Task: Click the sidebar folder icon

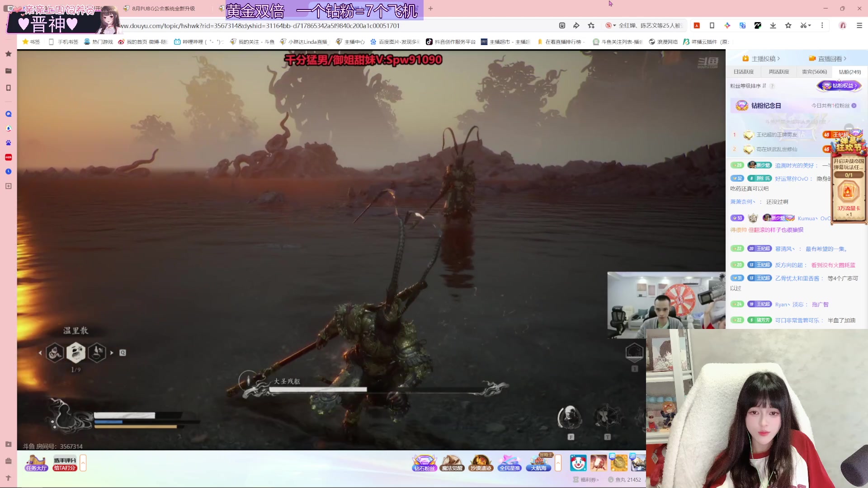Action: click(8, 70)
